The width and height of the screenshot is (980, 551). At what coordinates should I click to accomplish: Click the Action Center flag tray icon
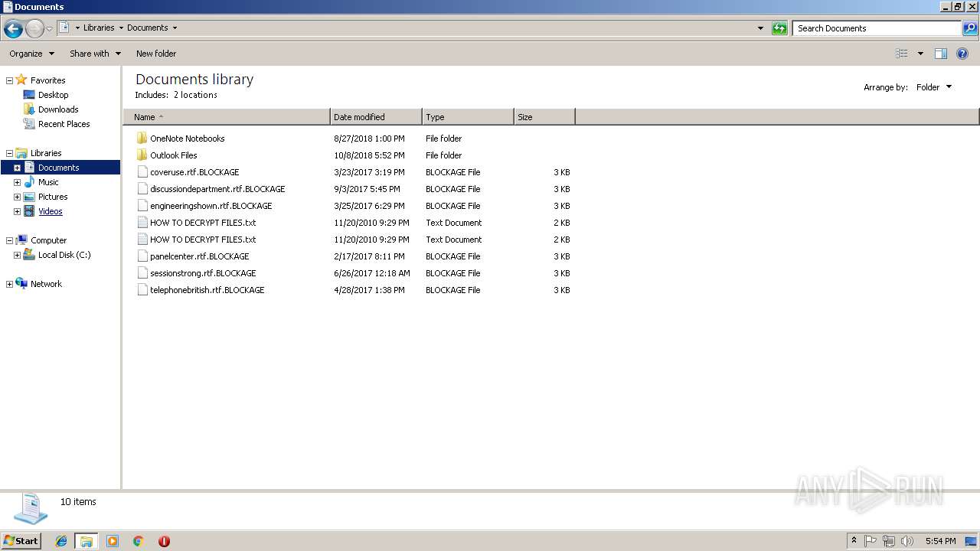(871, 541)
